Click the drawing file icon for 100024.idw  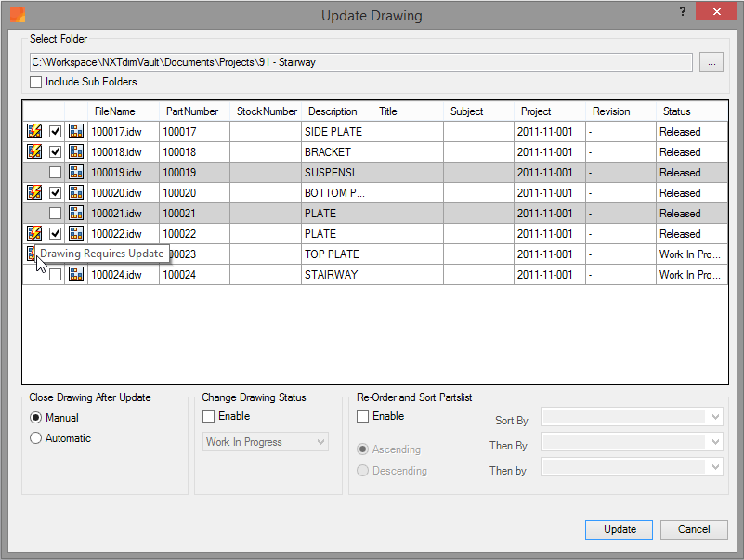coord(76,275)
